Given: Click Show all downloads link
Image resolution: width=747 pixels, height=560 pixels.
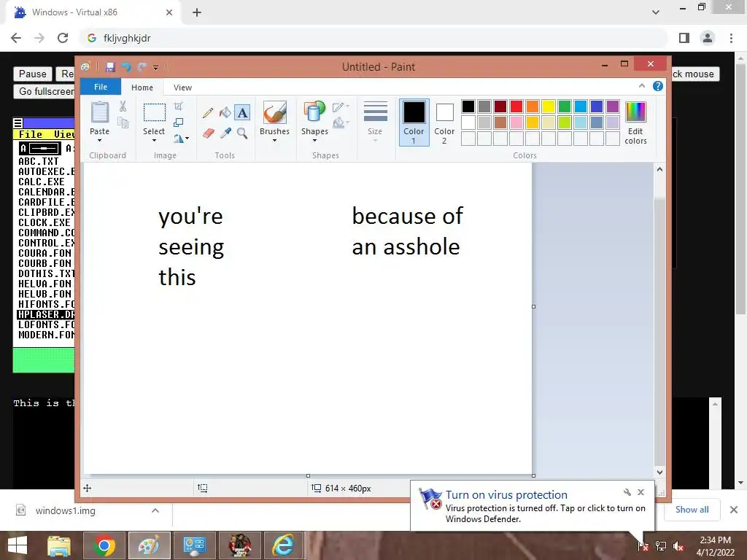Looking at the screenshot, I should click(x=692, y=510).
